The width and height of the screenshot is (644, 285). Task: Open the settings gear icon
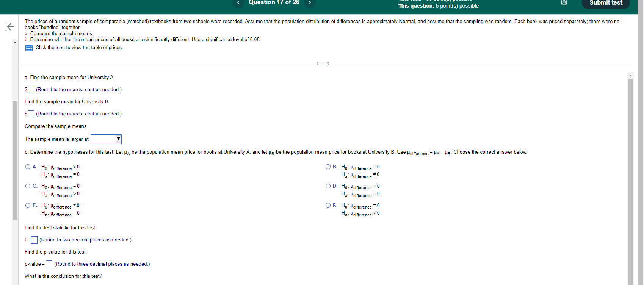click(564, 3)
